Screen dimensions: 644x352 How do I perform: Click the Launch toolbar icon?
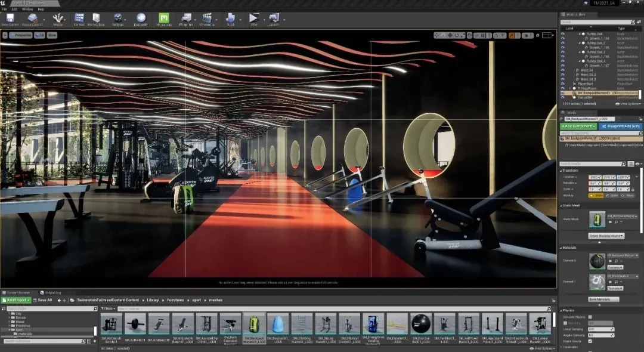[x=274, y=18]
